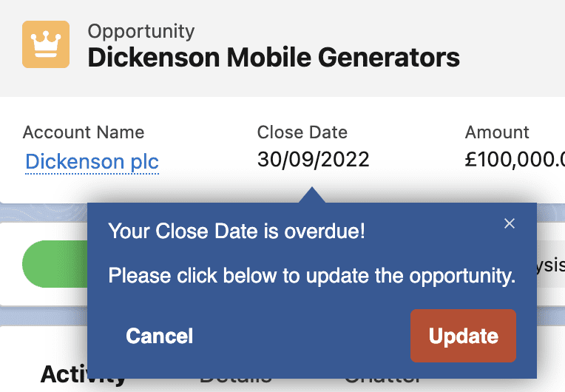The height and width of the screenshot is (392, 565).
Task: Click the Account Name field label
Action: pyautogui.click(x=84, y=132)
